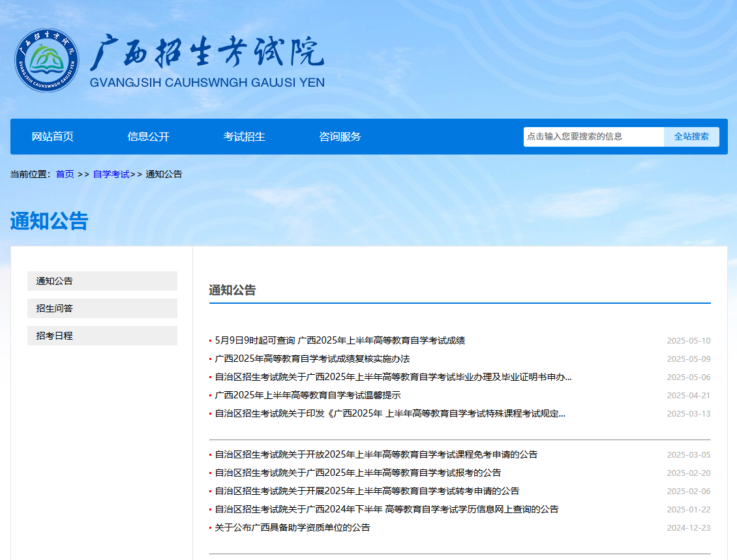Go to 咨询服务 in the top navigation
The image size is (737, 560).
340,137
